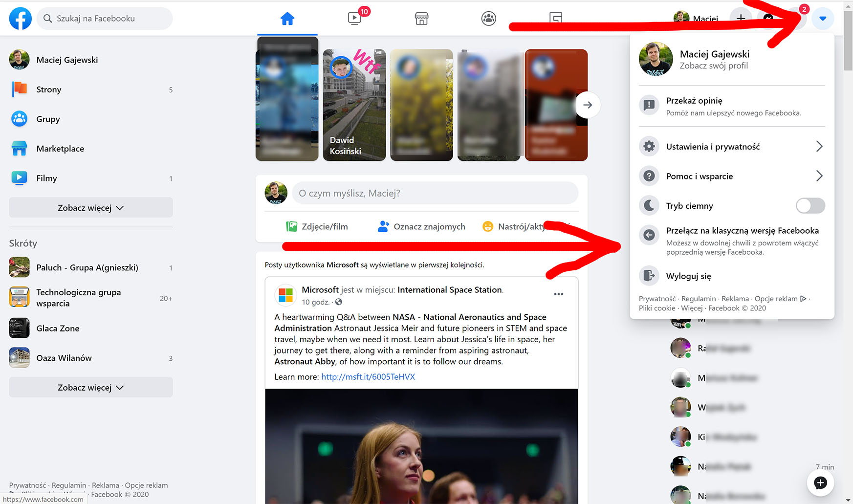Click Prywatność link in left footer
This screenshot has width=853, height=504.
27,485
